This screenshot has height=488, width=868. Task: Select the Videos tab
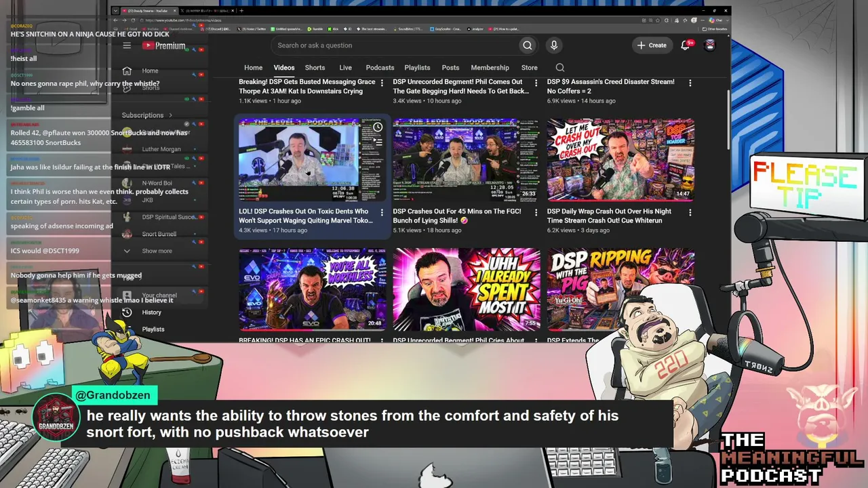click(x=284, y=68)
